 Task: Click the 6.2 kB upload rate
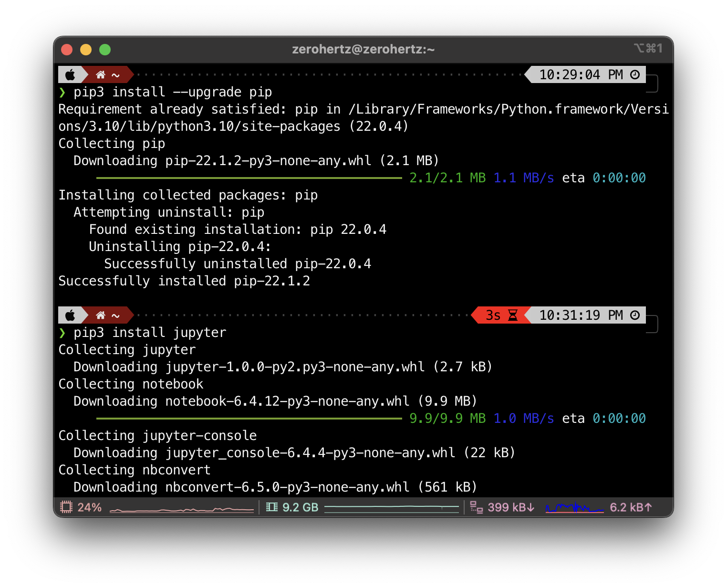pyautogui.click(x=631, y=507)
